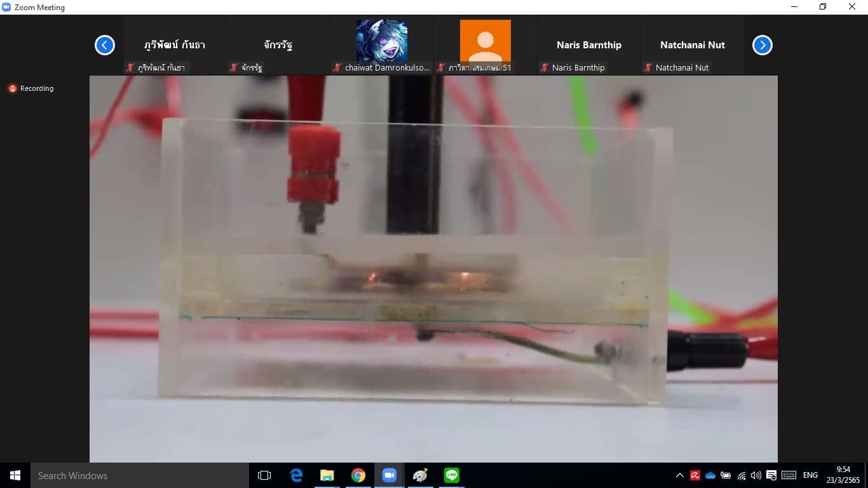Click muted mic icon of Naris Barnthip

545,67
